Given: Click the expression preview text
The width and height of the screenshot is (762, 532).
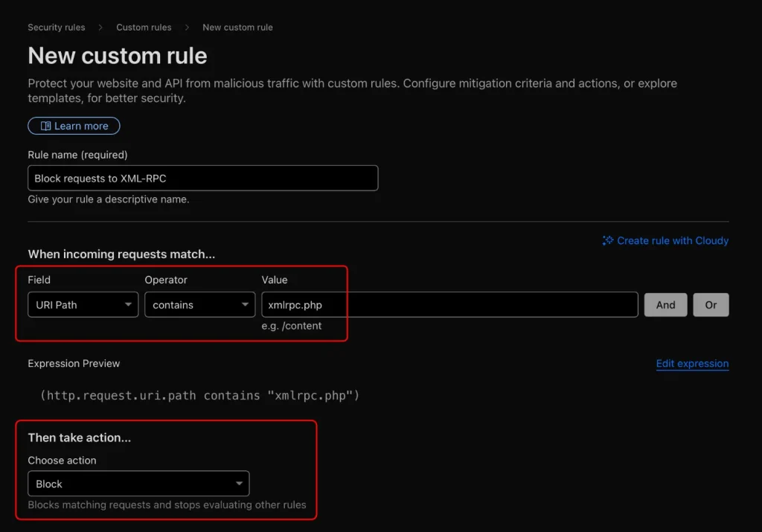Looking at the screenshot, I should point(199,396).
